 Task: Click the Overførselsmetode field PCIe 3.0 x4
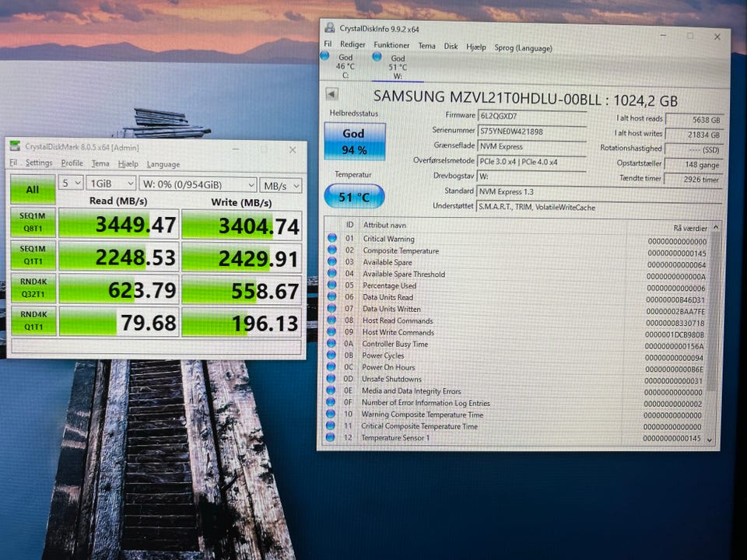click(531, 162)
